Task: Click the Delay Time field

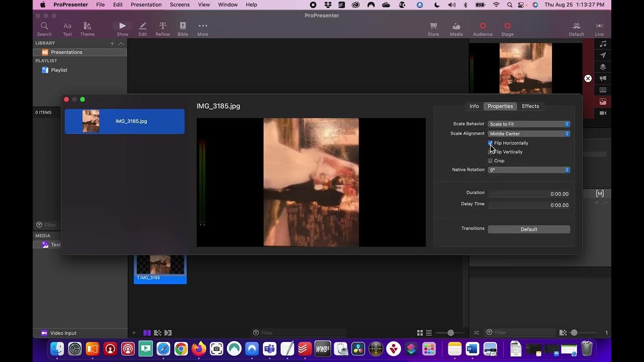Action: (x=529, y=205)
